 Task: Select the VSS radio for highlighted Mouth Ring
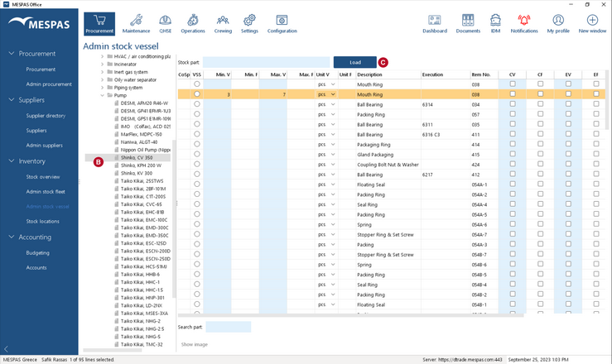197,94
